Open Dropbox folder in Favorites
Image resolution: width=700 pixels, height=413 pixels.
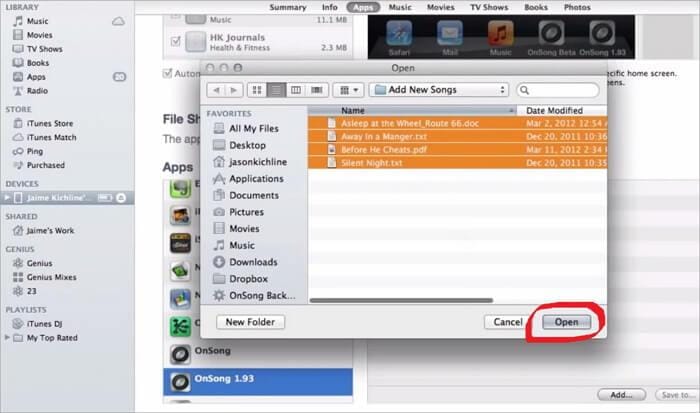click(x=248, y=279)
